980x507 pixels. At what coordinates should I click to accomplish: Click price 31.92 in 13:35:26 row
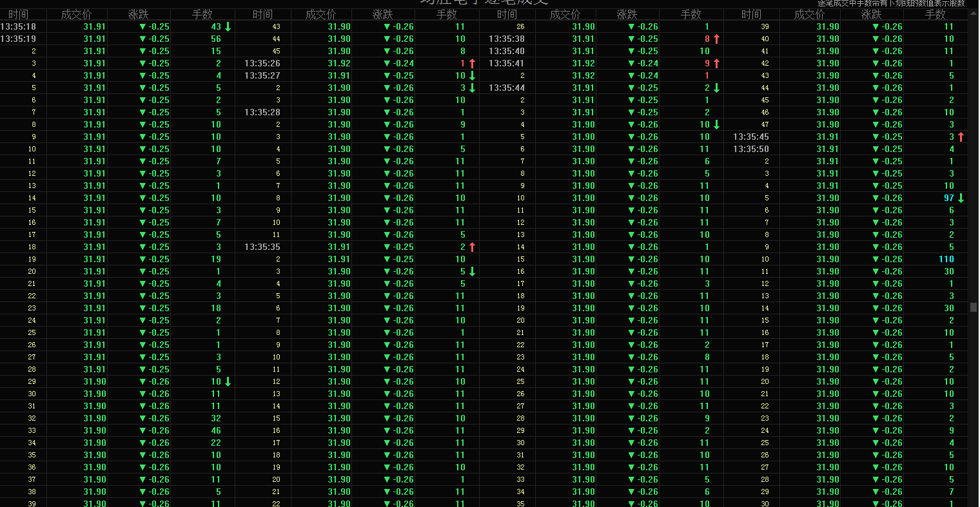pos(339,64)
